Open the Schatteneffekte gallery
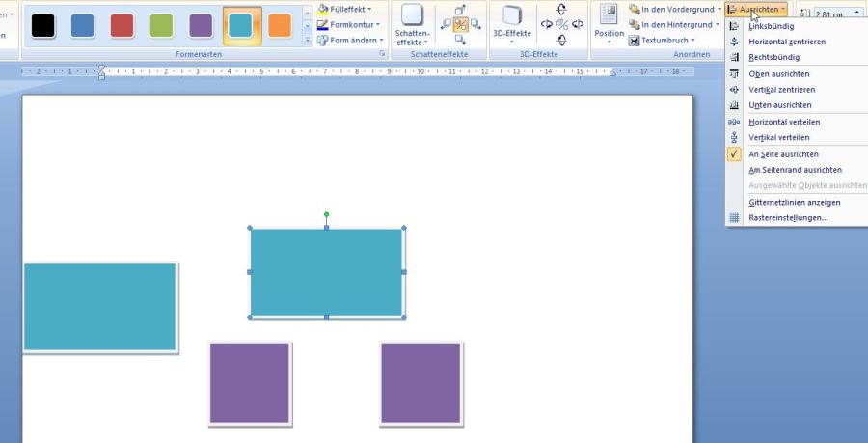Viewport: 868px width, 443px height. click(413, 25)
